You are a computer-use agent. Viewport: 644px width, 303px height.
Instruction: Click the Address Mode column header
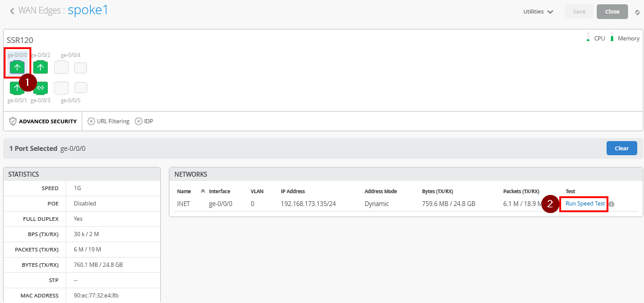click(380, 191)
